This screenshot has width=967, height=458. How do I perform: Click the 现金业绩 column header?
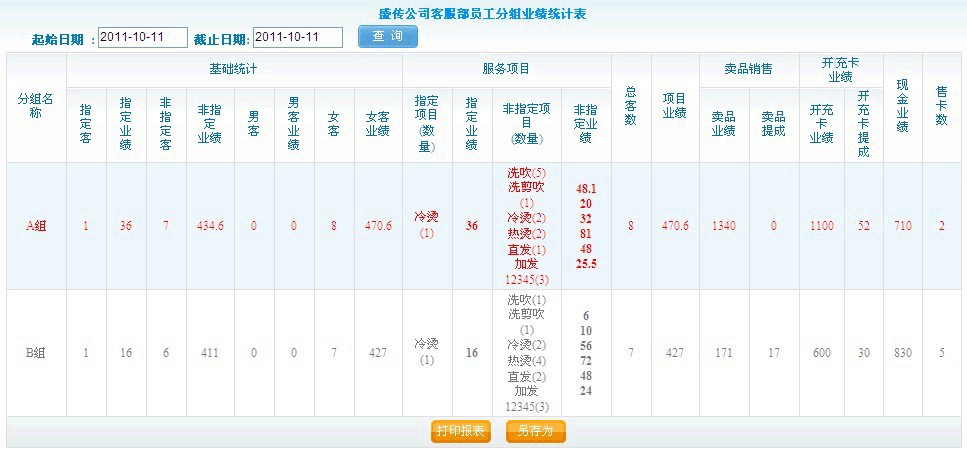pyautogui.click(x=902, y=106)
